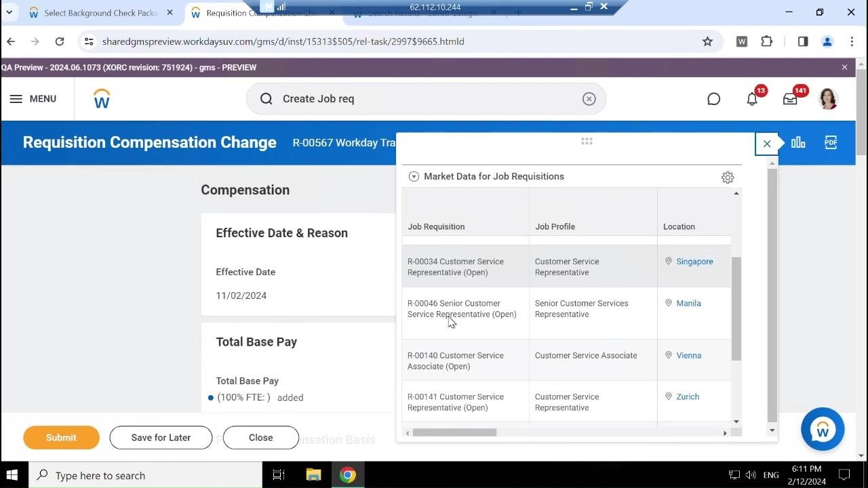This screenshot has height=488, width=868.
Task: Open the Workday extension icon in toolbar
Action: point(742,41)
